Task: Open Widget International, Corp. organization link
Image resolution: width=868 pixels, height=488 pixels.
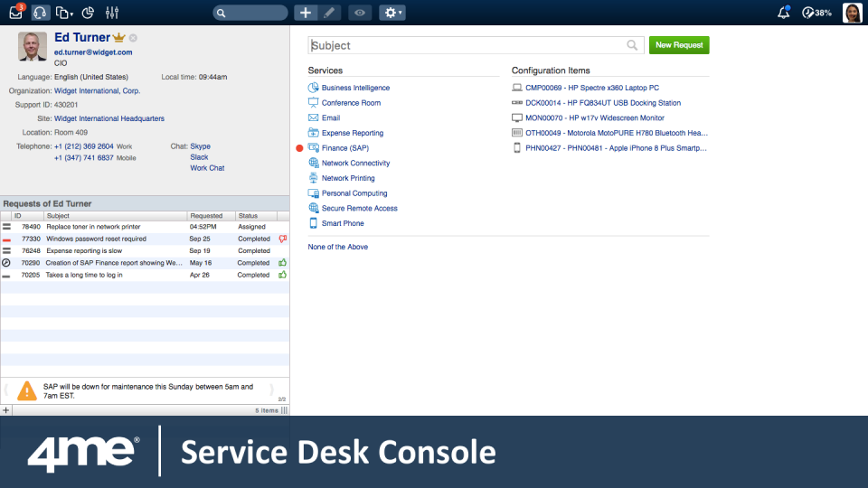Action: (x=97, y=90)
